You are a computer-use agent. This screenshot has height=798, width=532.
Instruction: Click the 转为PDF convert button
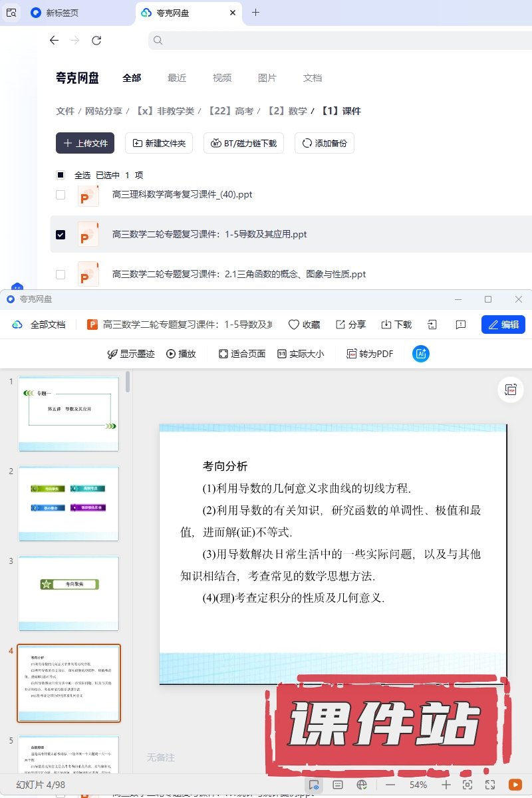[x=370, y=354]
